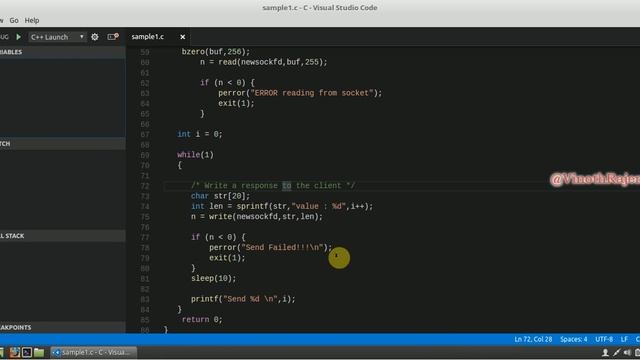The width and height of the screenshot is (640, 360).
Task: Open the Go menu
Action: (x=14, y=20)
